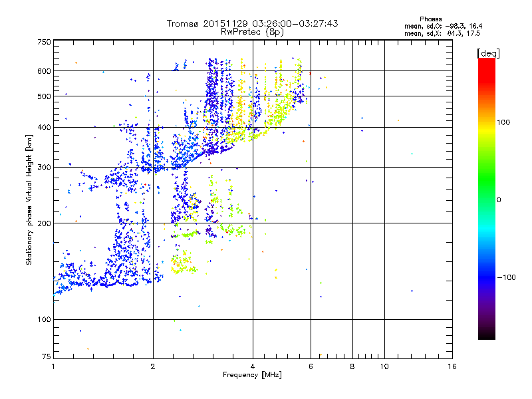
Task: Click the y-axis label '100'
Action: tap(44, 320)
